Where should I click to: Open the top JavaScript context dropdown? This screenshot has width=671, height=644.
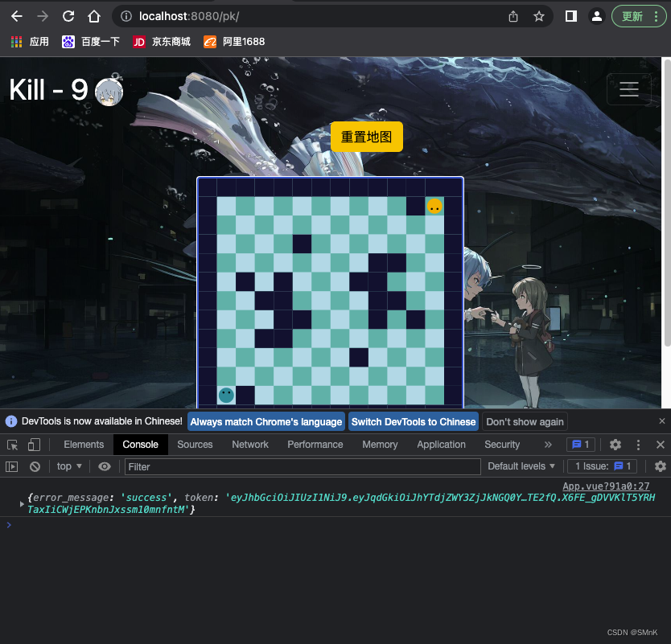point(69,466)
